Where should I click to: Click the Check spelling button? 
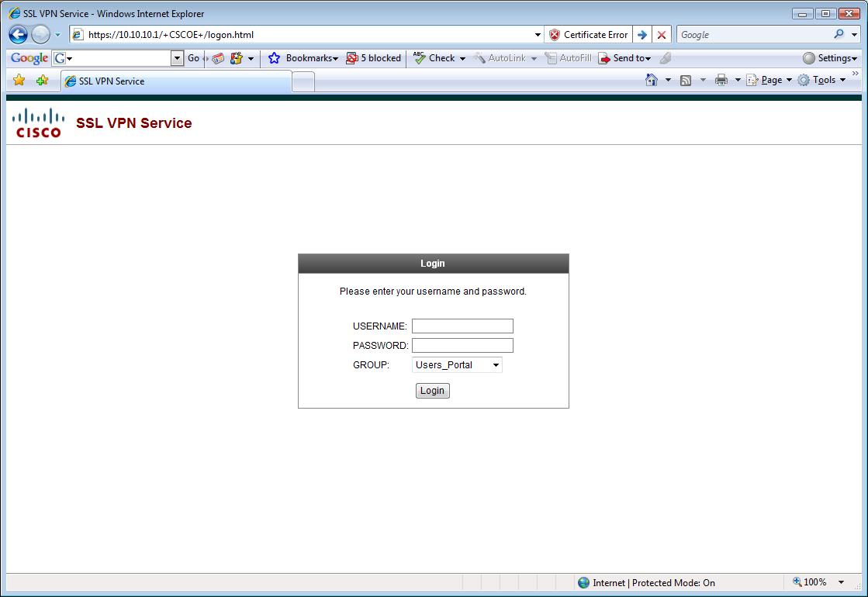[x=434, y=57]
